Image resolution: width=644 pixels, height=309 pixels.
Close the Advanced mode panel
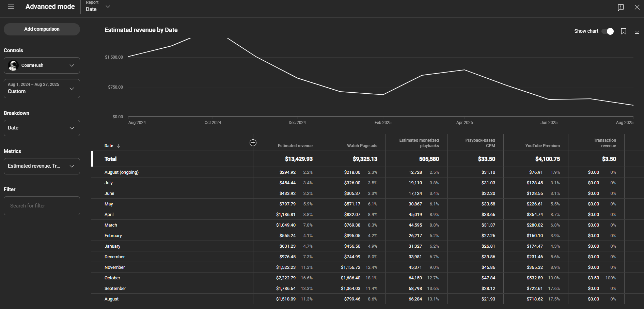[637, 7]
